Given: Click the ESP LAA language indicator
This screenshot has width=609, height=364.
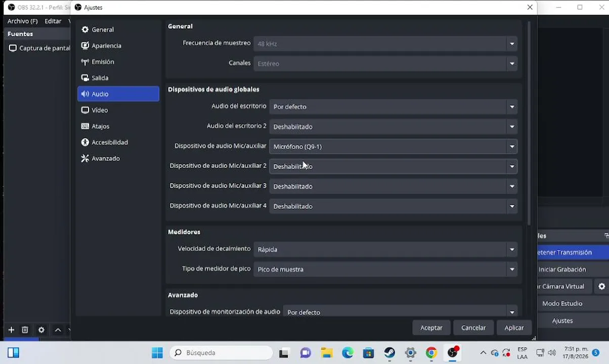Looking at the screenshot, I should click(x=522, y=353).
